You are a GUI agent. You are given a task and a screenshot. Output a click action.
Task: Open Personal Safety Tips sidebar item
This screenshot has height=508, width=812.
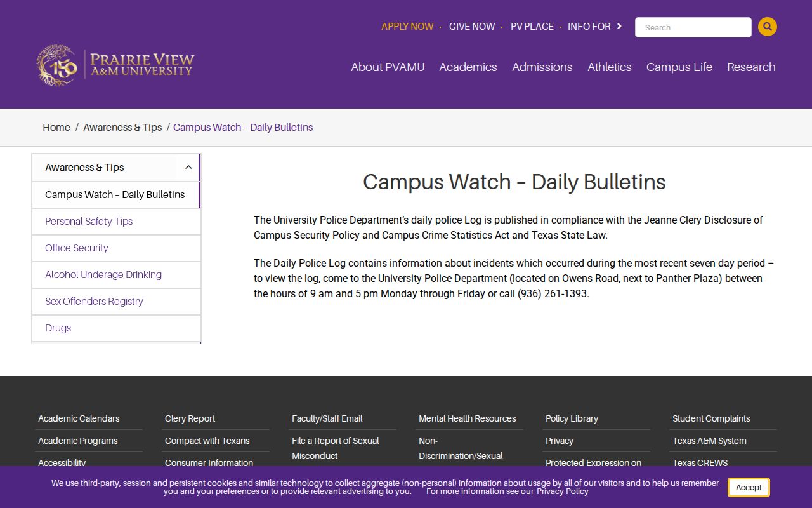coord(116,222)
